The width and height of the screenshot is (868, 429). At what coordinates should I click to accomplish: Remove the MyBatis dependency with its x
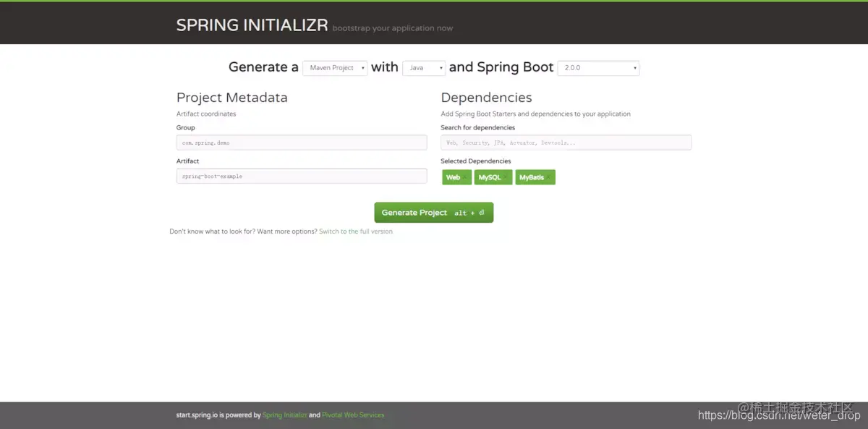tap(548, 177)
